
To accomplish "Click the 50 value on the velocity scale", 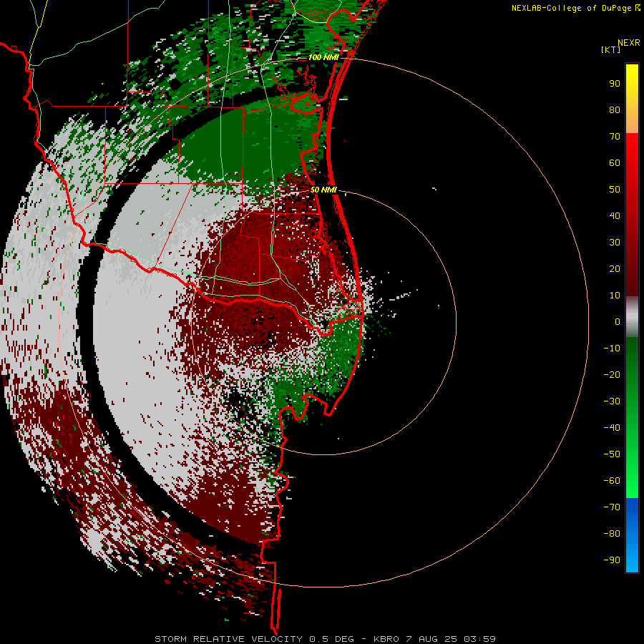I will coord(615,190).
